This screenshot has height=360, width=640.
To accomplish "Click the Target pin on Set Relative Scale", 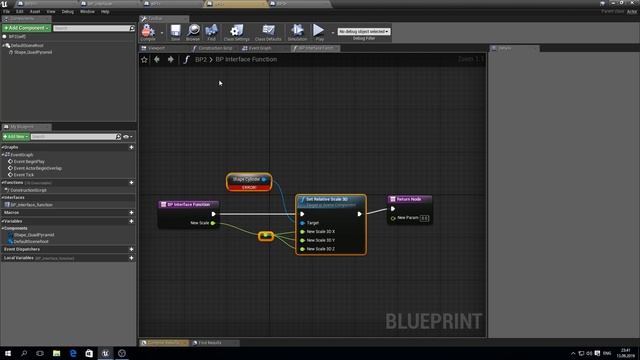I will (302, 223).
